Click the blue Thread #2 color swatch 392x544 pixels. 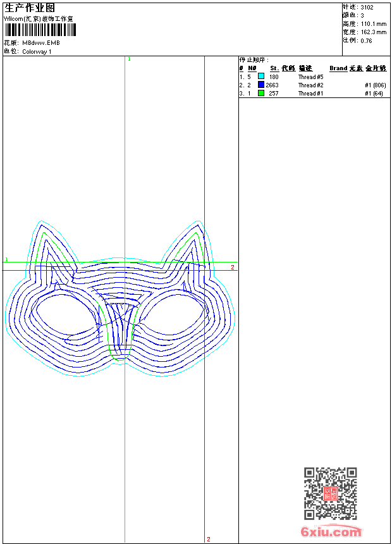tap(261, 85)
